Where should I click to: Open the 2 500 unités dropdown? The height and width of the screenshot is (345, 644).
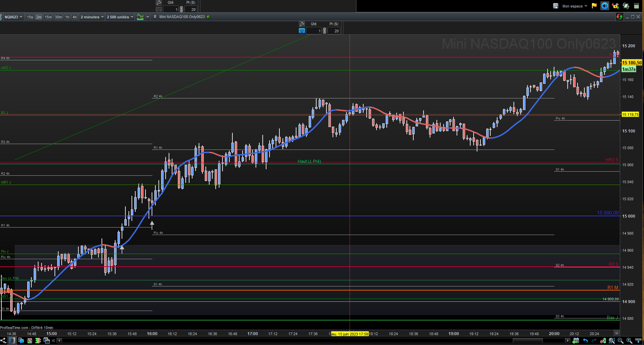pos(120,17)
